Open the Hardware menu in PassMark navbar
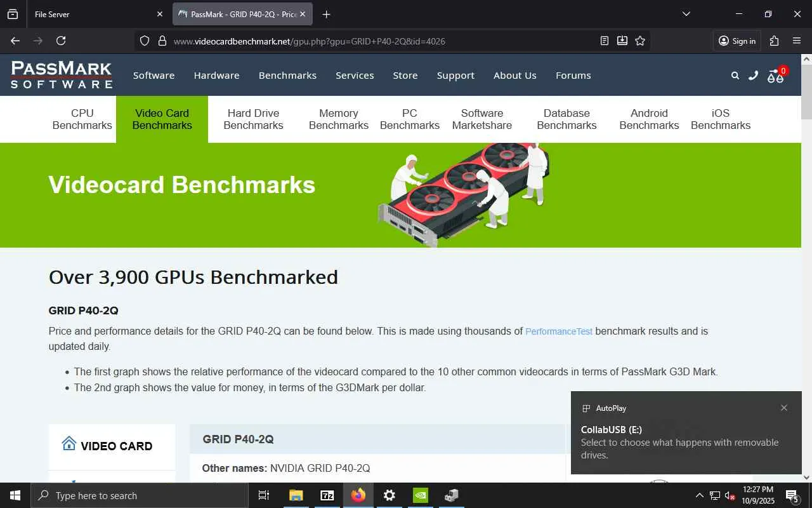Screen dimensions: 812x508 (216, 75)
